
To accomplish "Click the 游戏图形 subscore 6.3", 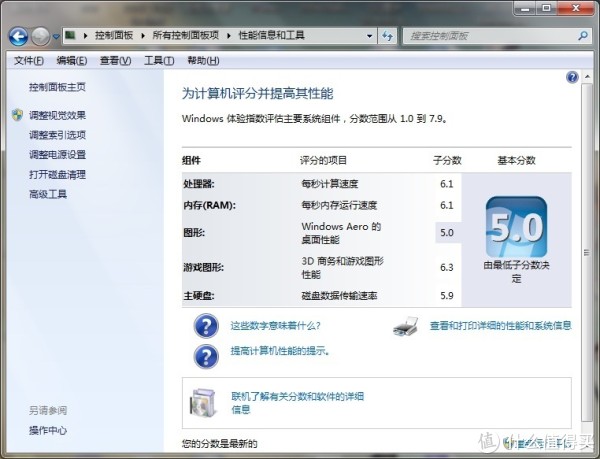I will click(447, 267).
